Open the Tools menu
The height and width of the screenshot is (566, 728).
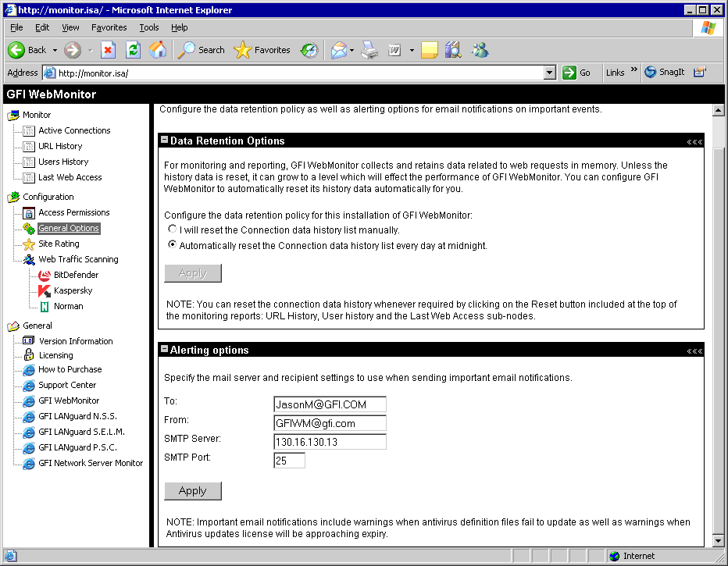149,27
